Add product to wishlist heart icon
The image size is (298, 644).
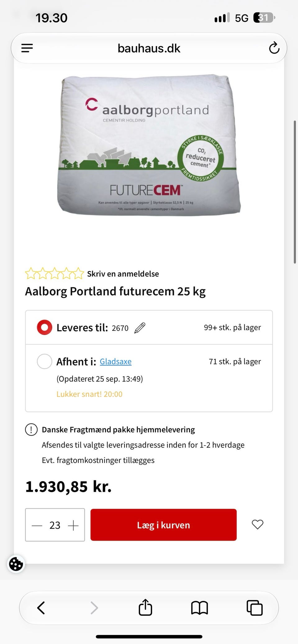point(257,524)
